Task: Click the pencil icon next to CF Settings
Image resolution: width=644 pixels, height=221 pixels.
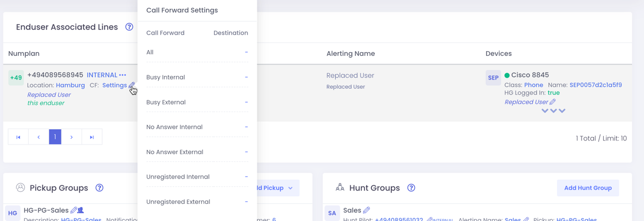Action: coord(132,85)
